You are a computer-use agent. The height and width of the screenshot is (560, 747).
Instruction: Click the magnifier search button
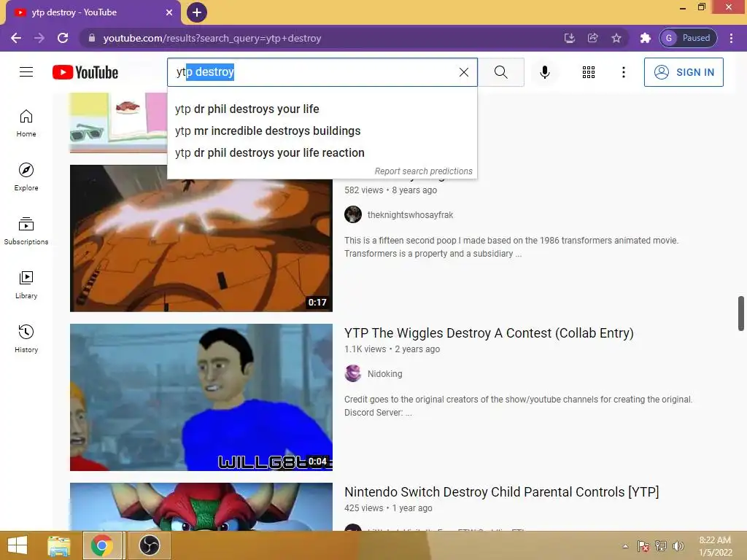click(x=500, y=72)
